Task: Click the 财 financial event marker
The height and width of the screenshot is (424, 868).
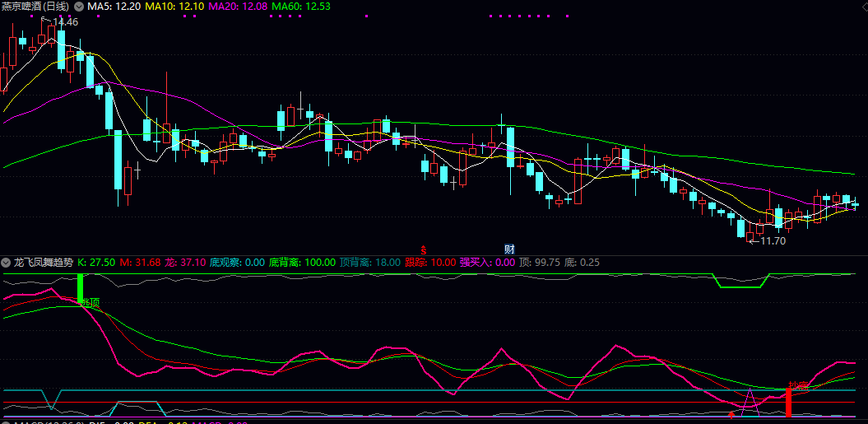Action: tap(509, 249)
